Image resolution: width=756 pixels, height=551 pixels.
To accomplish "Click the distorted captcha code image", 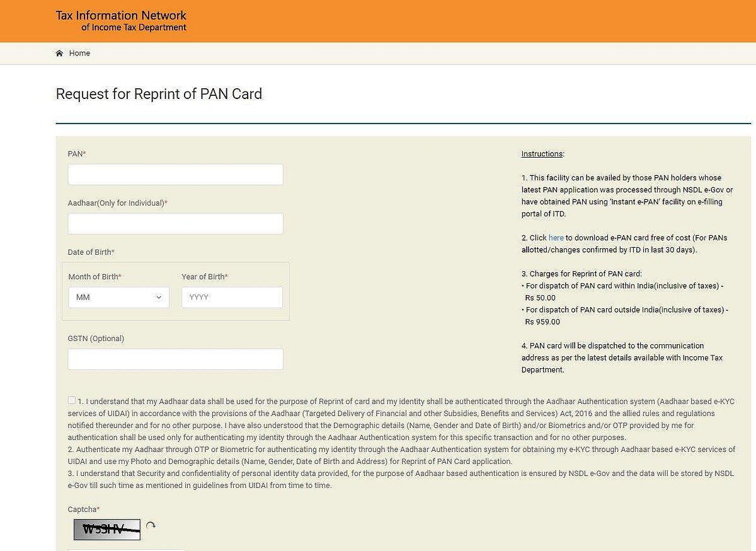I will pyautogui.click(x=106, y=530).
